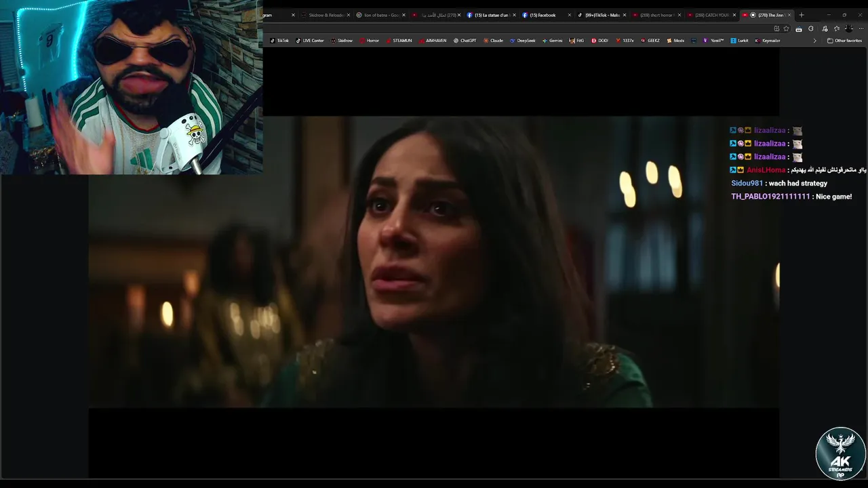Open the unlabeled bookmark between Mods and Yamli

(x=694, y=41)
